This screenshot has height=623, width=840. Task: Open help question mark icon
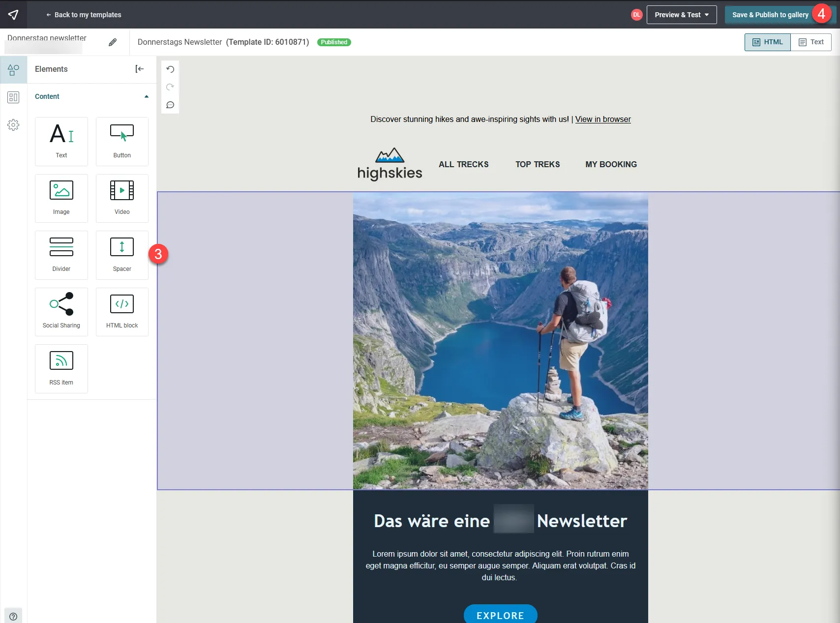(x=13, y=616)
